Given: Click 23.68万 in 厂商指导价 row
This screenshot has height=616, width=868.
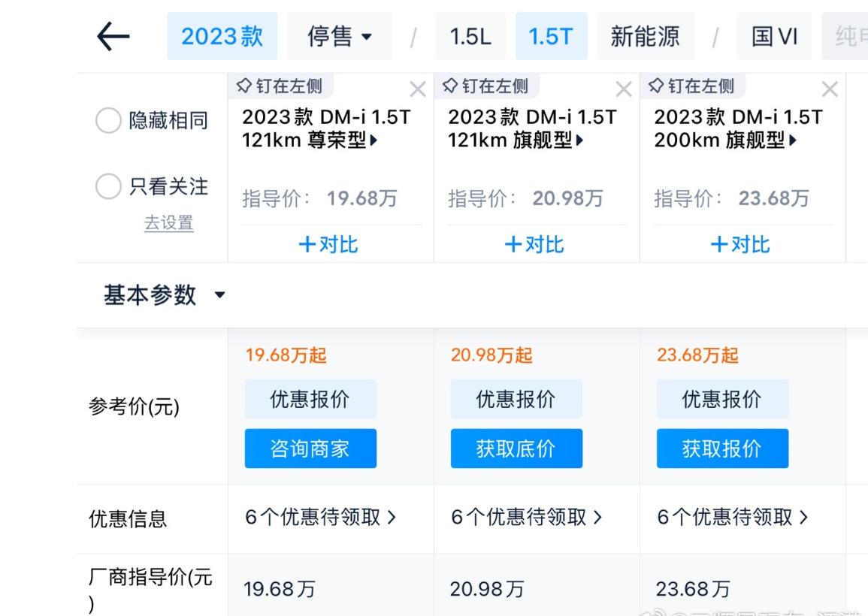Looking at the screenshot, I should pos(692,589).
